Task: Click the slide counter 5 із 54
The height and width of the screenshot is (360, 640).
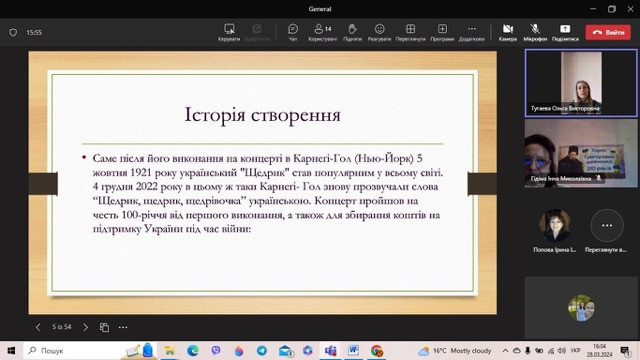Action: click(62, 327)
